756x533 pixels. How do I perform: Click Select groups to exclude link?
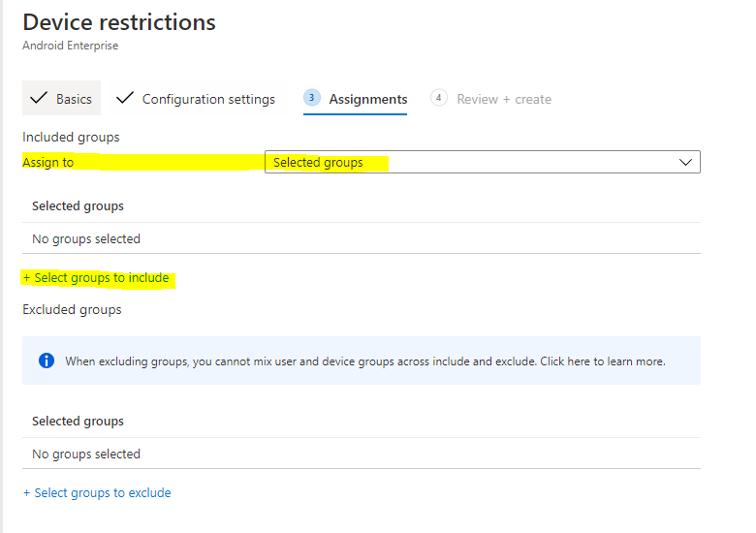tap(97, 493)
